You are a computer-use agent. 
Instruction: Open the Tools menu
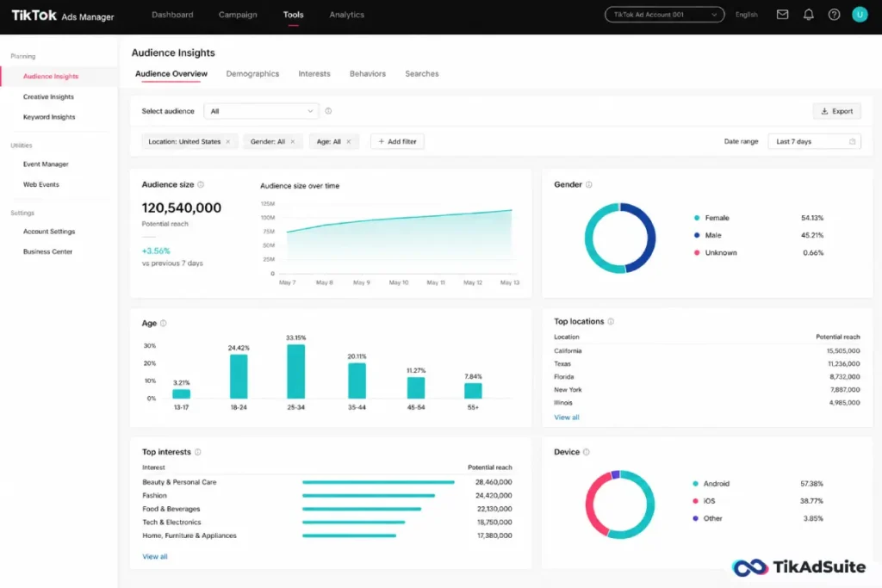(x=293, y=15)
